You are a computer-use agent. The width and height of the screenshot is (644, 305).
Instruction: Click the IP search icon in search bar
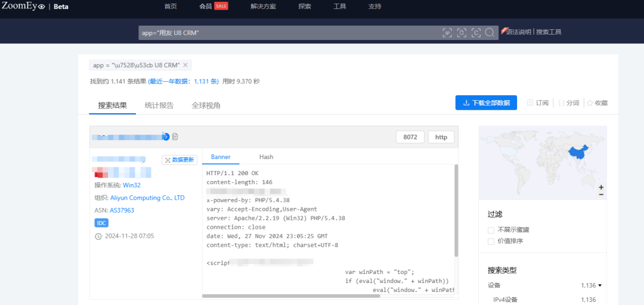pyautogui.click(x=447, y=33)
